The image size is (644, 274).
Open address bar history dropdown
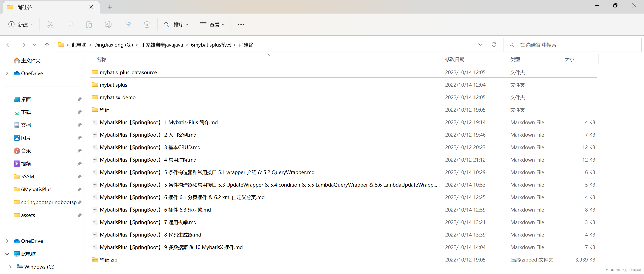(x=480, y=45)
